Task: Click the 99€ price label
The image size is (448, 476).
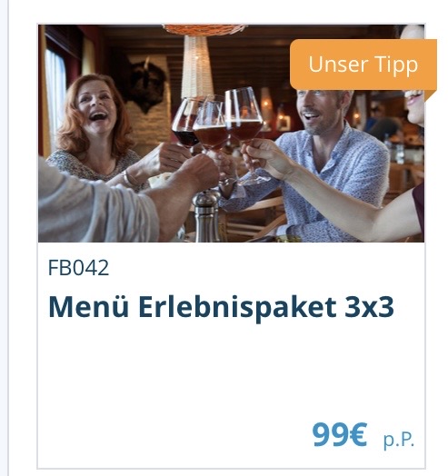Action: point(340,434)
